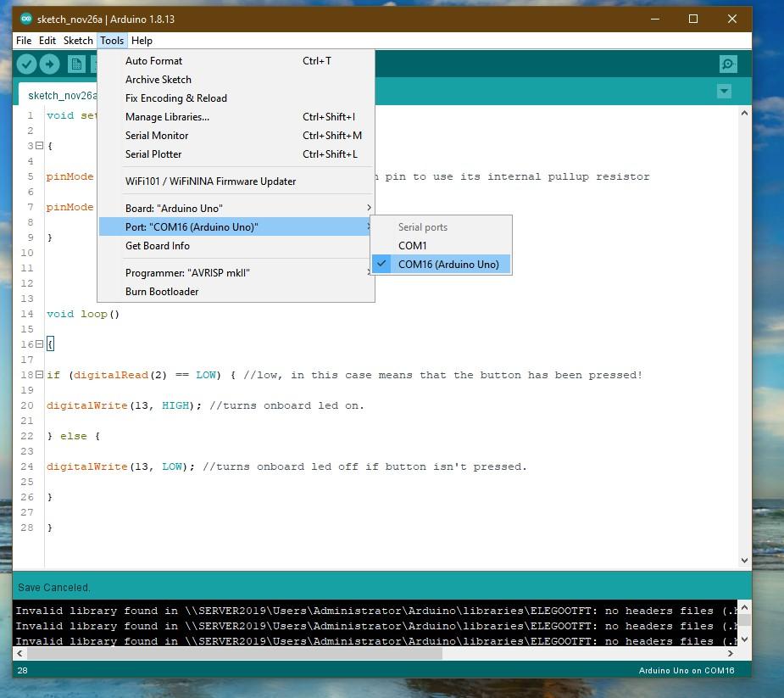Click "Arduino Uno on COM16" status text
Viewport: 784px width, 698px height.
pos(686,671)
